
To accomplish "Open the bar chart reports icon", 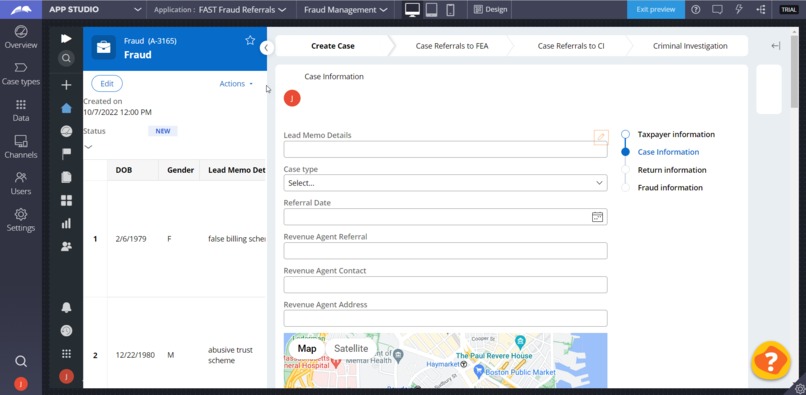I will pos(66,223).
